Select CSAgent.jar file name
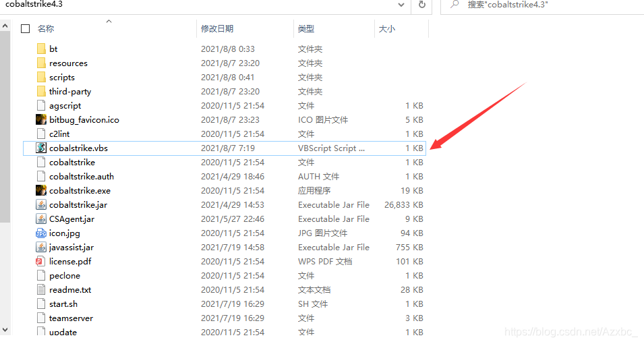The width and height of the screenshot is (644, 344). [x=72, y=219]
